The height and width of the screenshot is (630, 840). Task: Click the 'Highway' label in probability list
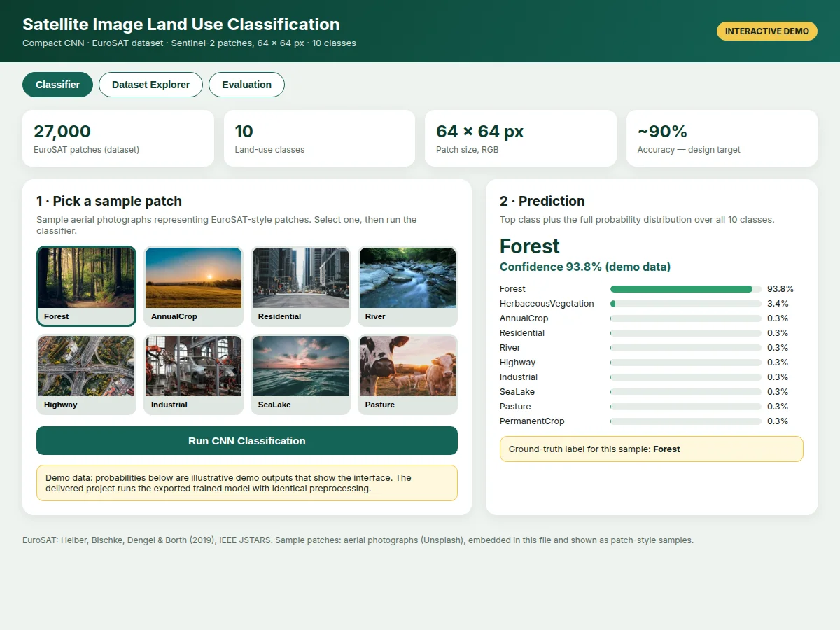coord(518,363)
